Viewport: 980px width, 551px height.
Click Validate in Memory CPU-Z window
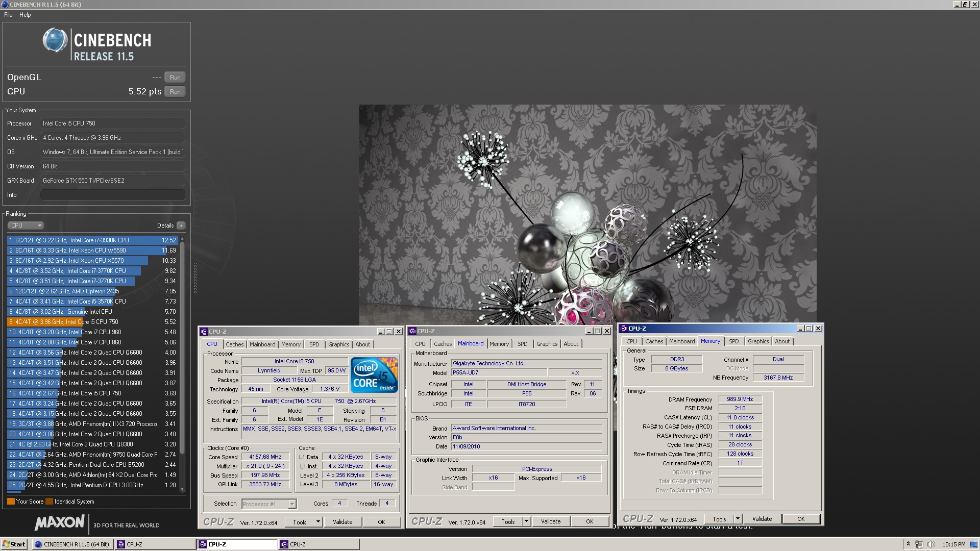click(762, 519)
